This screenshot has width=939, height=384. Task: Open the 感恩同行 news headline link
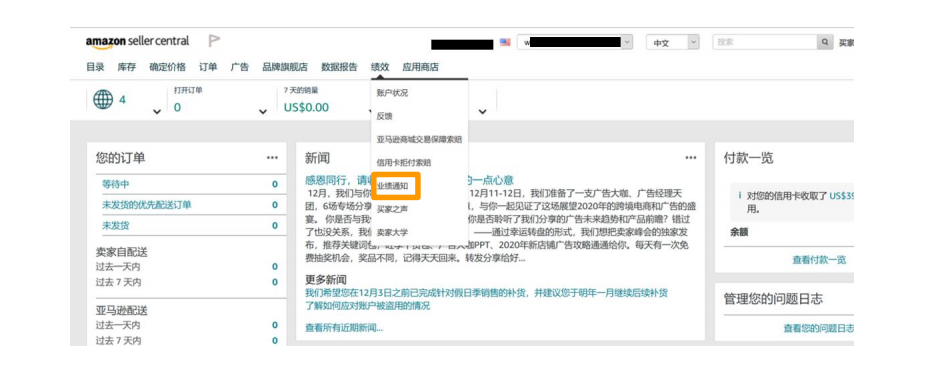point(409,180)
